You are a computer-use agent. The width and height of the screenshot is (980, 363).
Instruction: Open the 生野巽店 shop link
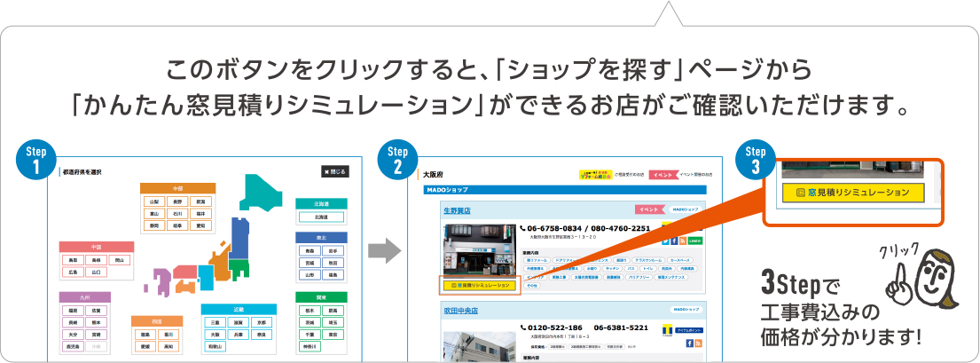[457, 210]
